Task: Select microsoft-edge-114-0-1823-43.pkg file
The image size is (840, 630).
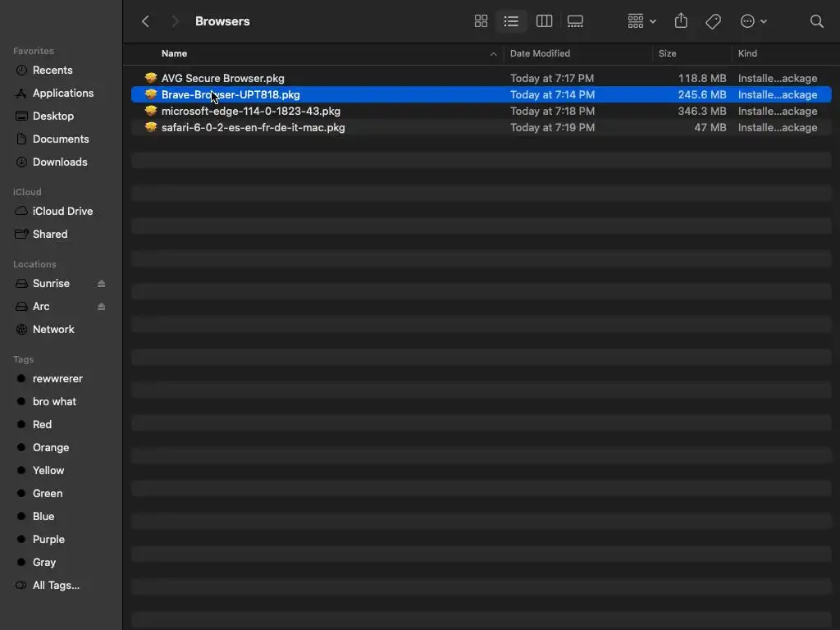Action: (x=481, y=112)
